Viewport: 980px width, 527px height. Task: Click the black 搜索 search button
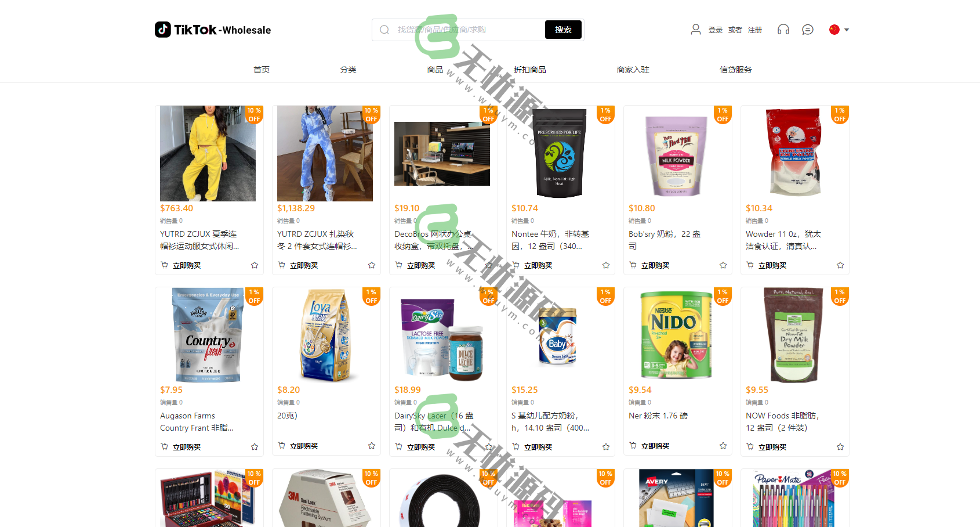click(563, 30)
